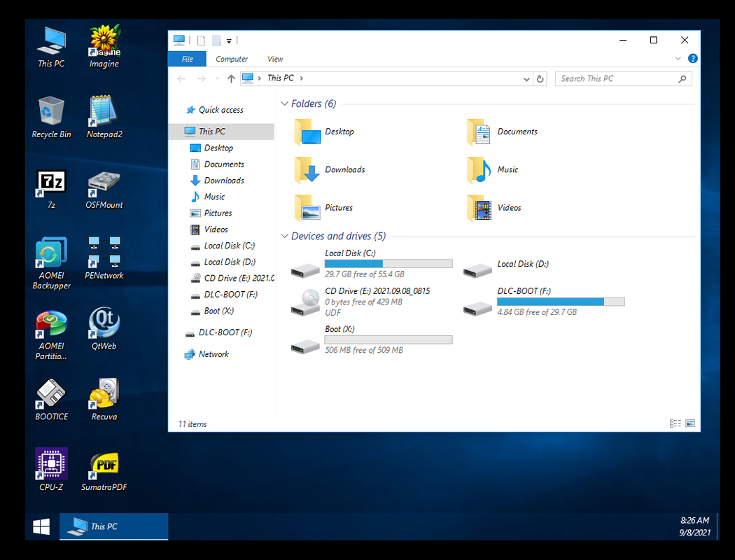Screen dimensions: 735x560
Task: Open the Downloads folder in Folders group
Action: pos(330,169)
